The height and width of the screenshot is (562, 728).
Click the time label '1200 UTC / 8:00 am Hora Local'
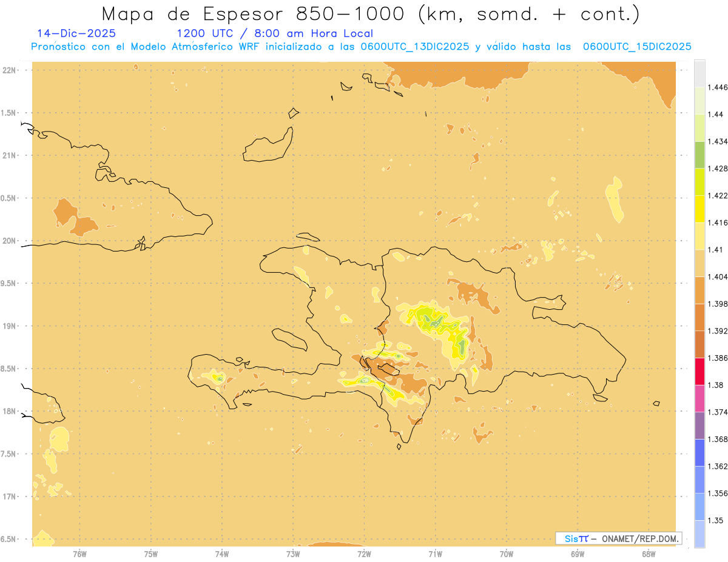point(275,33)
